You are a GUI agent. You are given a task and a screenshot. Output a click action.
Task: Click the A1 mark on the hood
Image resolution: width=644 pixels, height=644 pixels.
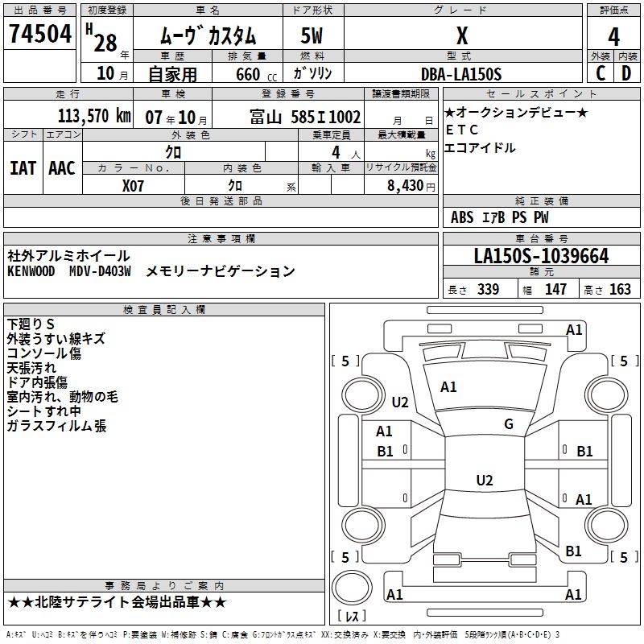(x=448, y=387)
